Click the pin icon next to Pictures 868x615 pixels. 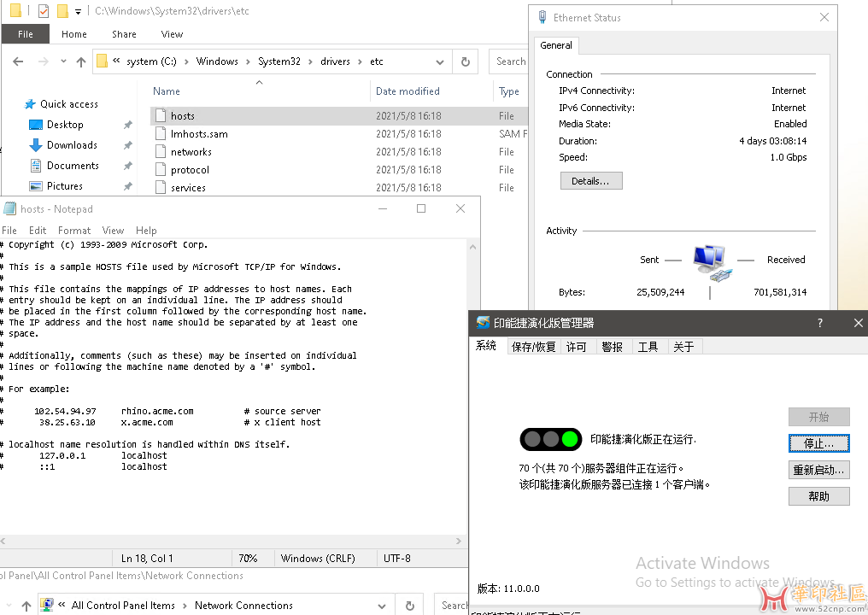pyautogui.click(x=128, y=186)
